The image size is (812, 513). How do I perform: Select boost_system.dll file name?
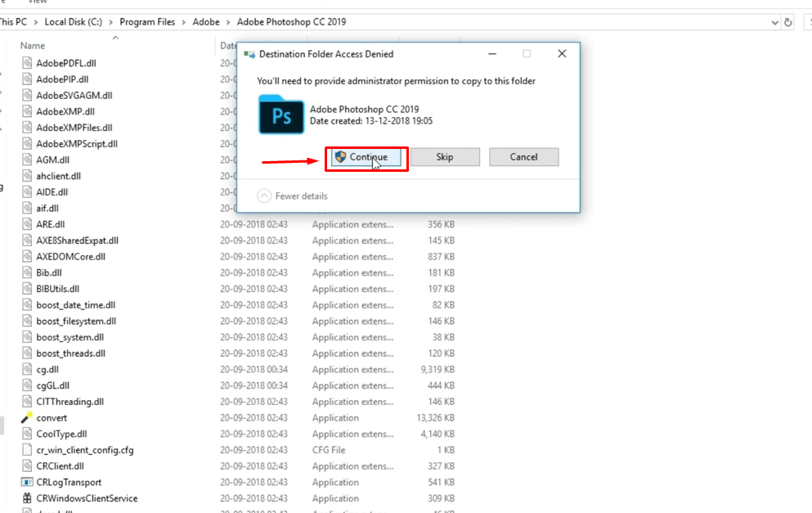click(70, 337)
